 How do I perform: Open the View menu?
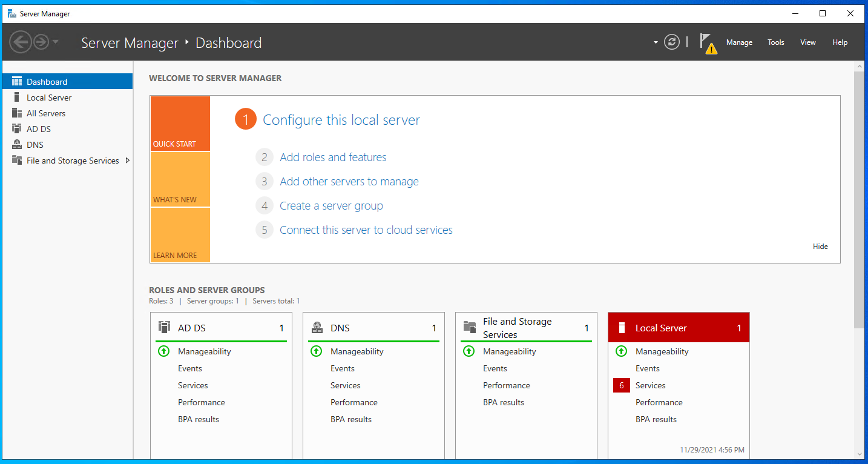pyautogui.click(x=808, y=42)
